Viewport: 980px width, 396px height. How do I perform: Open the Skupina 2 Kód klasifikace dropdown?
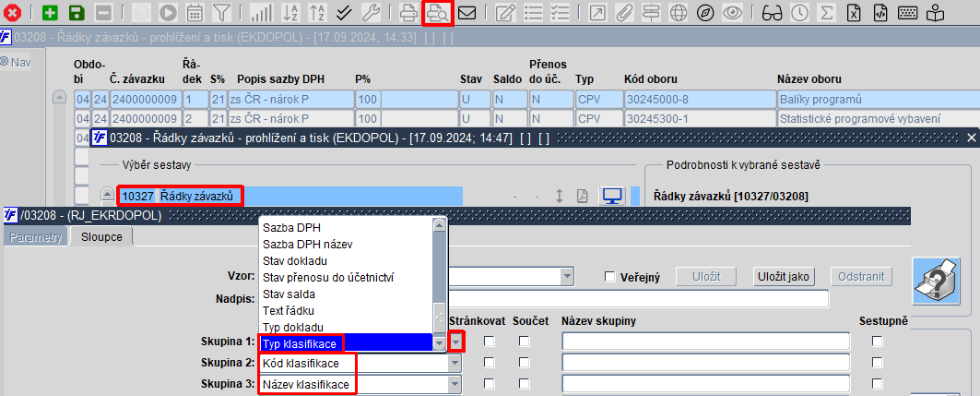[455, 364]
